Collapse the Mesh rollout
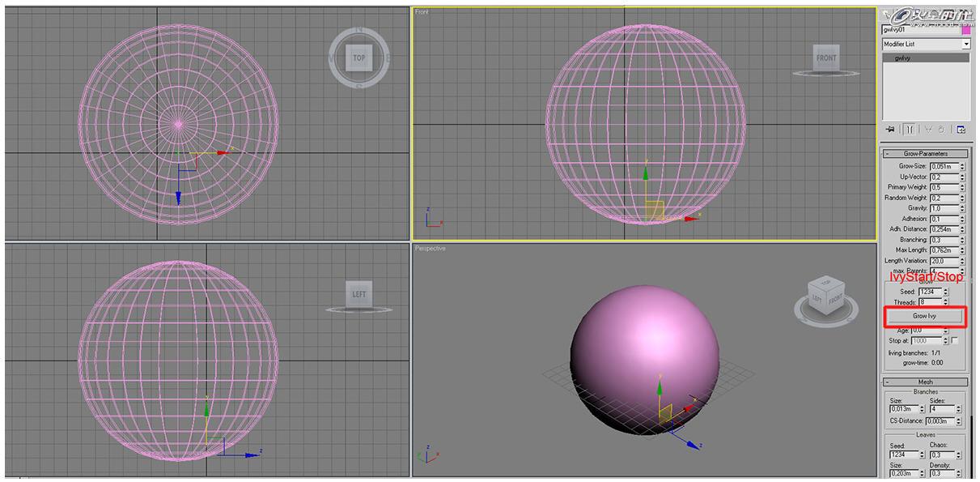 (x=926, y=382)
